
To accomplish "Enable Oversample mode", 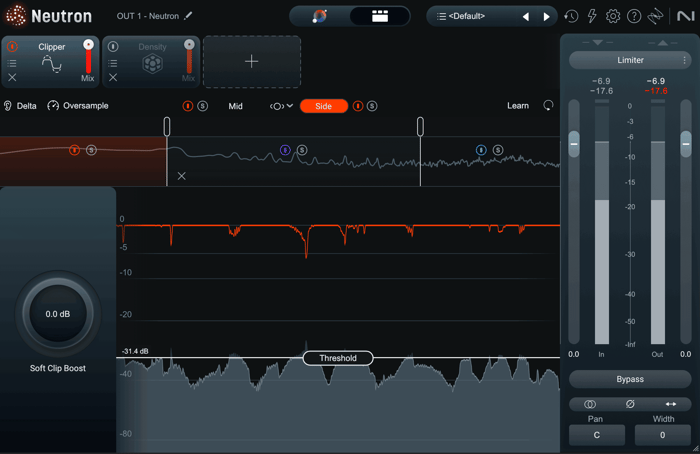I will 78,106.
